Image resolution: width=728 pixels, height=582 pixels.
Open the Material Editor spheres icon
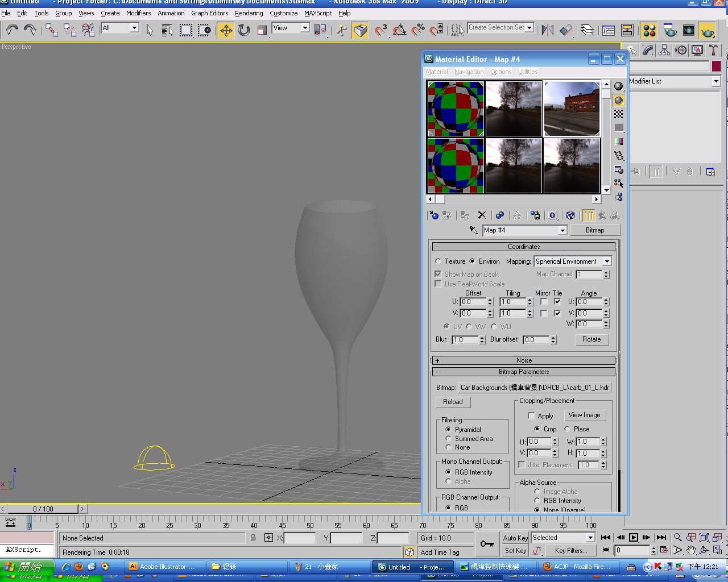pyautogui.click(x=649, y=30)
